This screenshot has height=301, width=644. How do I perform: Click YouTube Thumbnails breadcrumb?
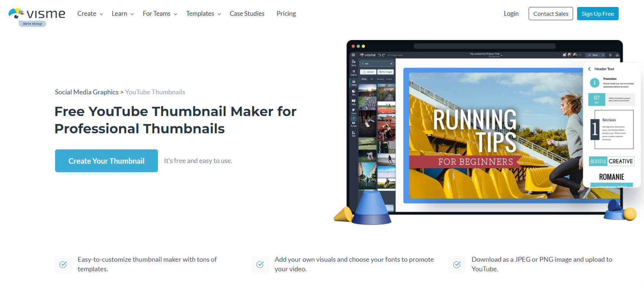pyautogui.click(x=155, y=92)
